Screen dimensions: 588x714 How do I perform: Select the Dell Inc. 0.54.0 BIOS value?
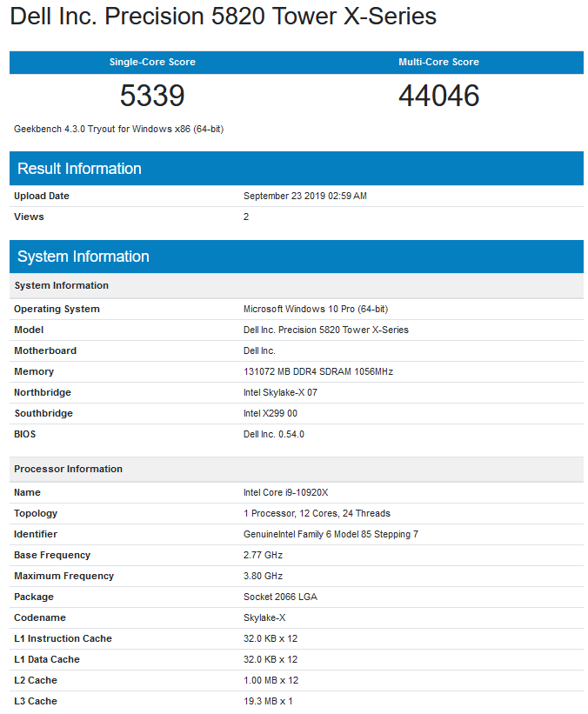(273, 434)
